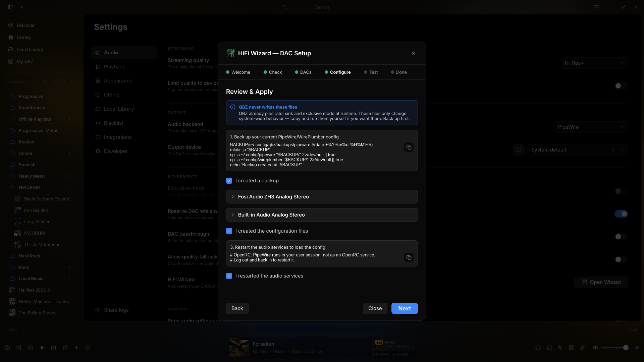This screenshot has height=362, width=644.
Task: Go to the Done wizard step
Action: 399,72
